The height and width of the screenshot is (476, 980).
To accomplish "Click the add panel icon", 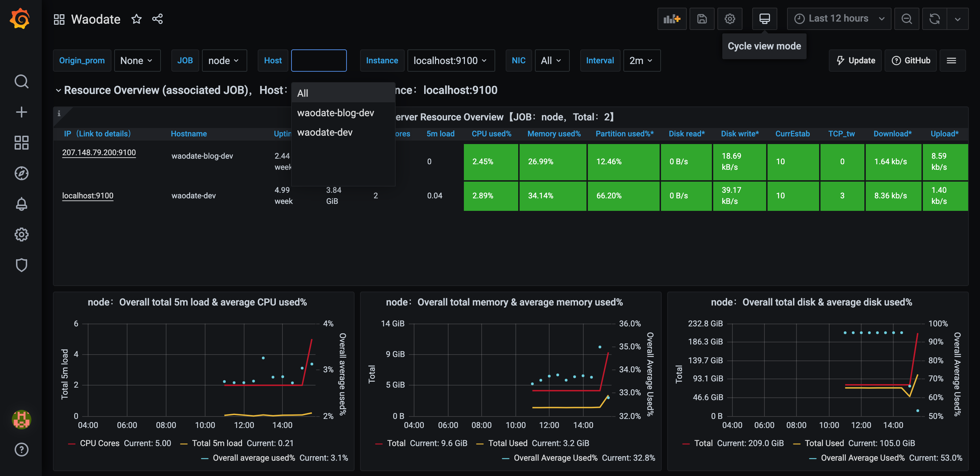I will pyautogui.click(x=672, y=19).
